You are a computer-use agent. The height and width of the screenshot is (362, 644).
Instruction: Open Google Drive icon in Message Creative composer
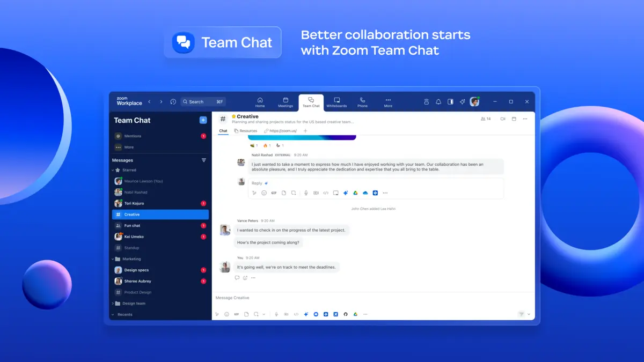[355, 314]
